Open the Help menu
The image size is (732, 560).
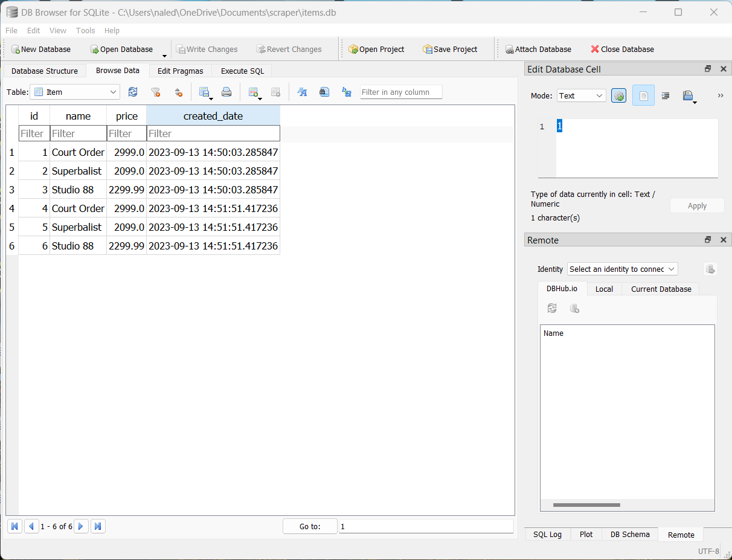tap(112, 30)
